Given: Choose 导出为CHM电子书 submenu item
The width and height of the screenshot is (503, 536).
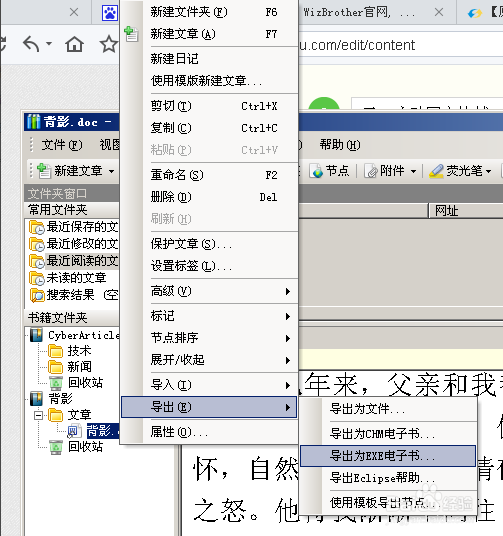Looking at the screenshot, I should (388, 433).
